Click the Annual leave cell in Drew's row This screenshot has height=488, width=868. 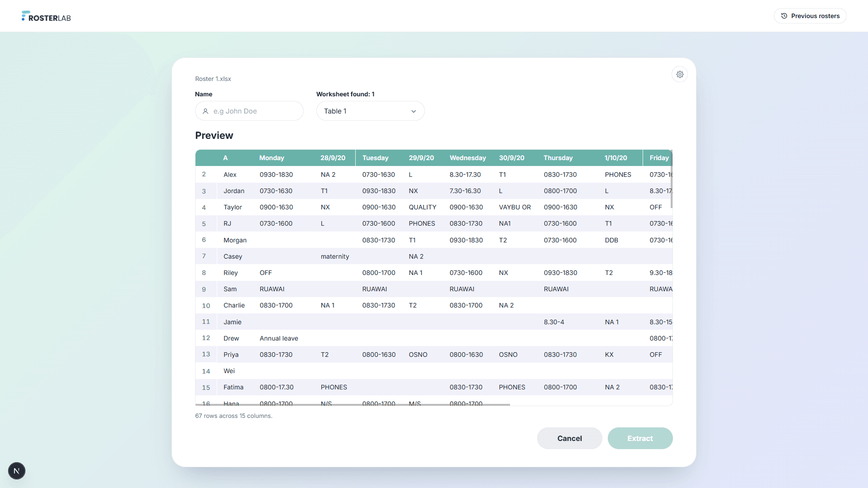[279, 338]
